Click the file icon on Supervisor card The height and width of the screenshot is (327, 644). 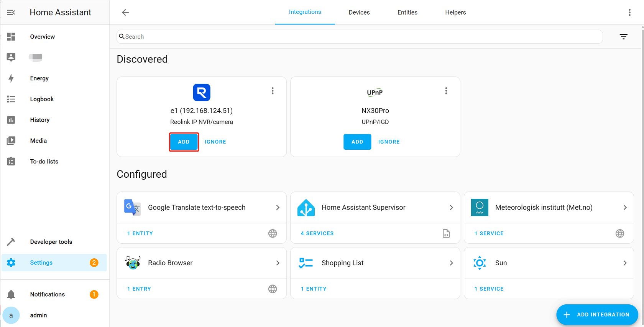tap(446, 233)
